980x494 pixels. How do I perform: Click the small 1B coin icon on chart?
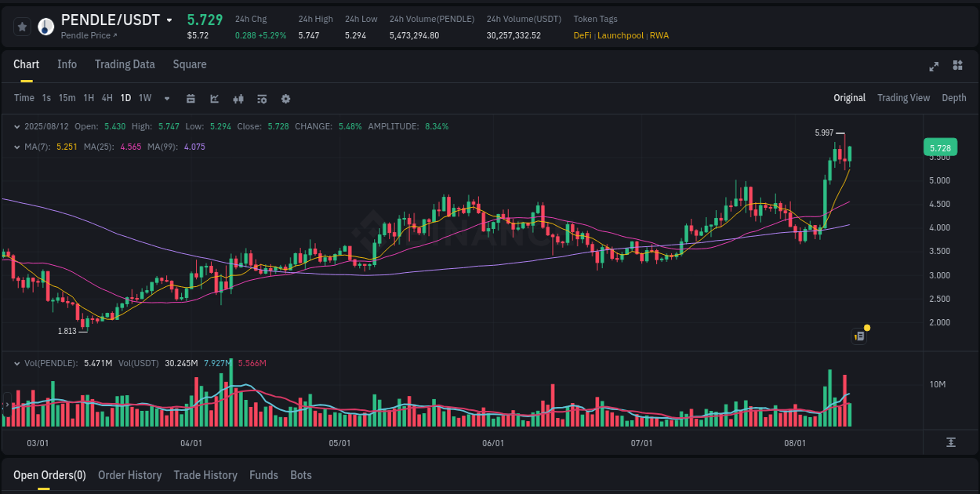tap(858, 336)
